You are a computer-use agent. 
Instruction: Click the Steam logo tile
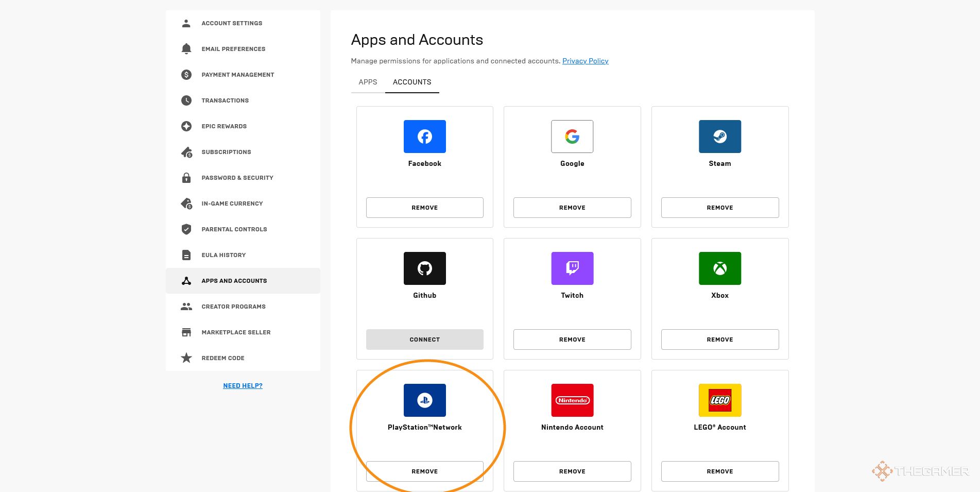pyautogui.click(x=720, y=137)
